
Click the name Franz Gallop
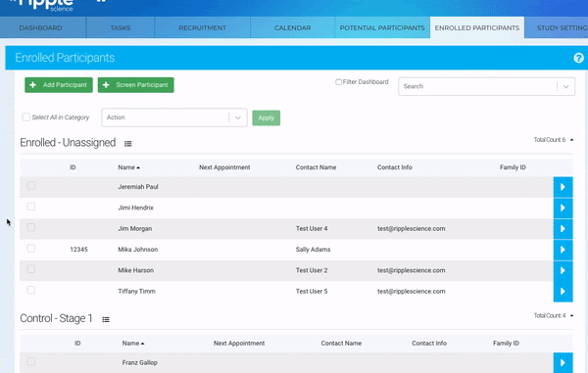coord(139,362)
